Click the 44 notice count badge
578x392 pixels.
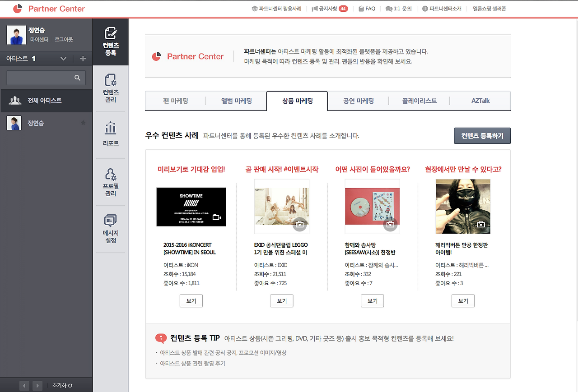343,9
